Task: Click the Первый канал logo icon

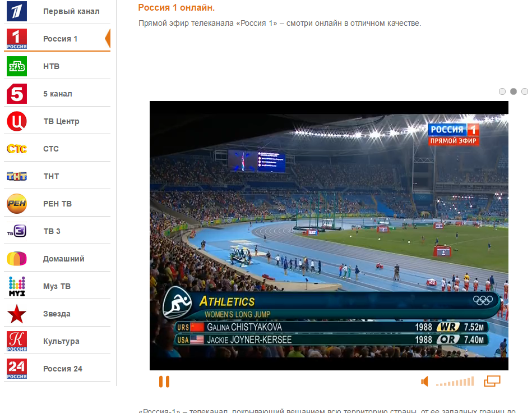Action: 17,11
